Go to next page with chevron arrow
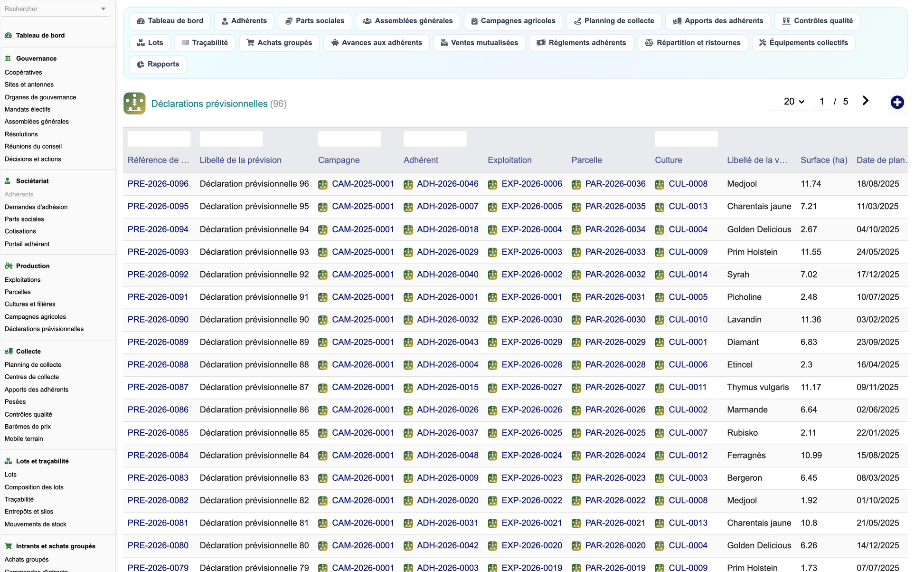924x572 pixels. pos(865,101)
